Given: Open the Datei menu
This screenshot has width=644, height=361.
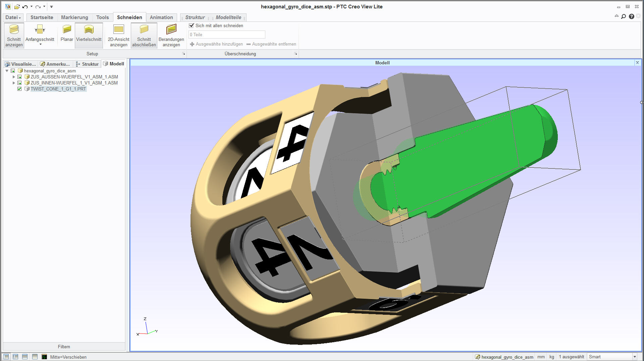Looking at the screenshot, I should (13, 17).
